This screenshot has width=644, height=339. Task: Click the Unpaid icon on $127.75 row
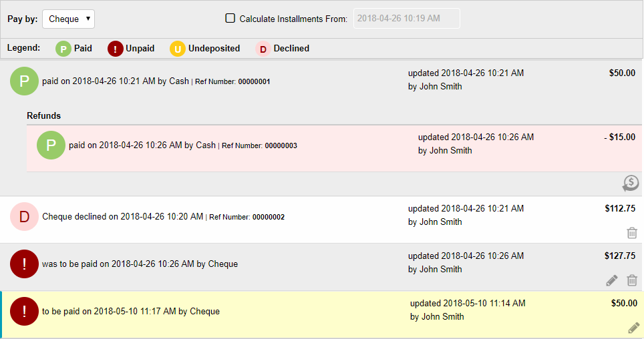coord(24,264)
